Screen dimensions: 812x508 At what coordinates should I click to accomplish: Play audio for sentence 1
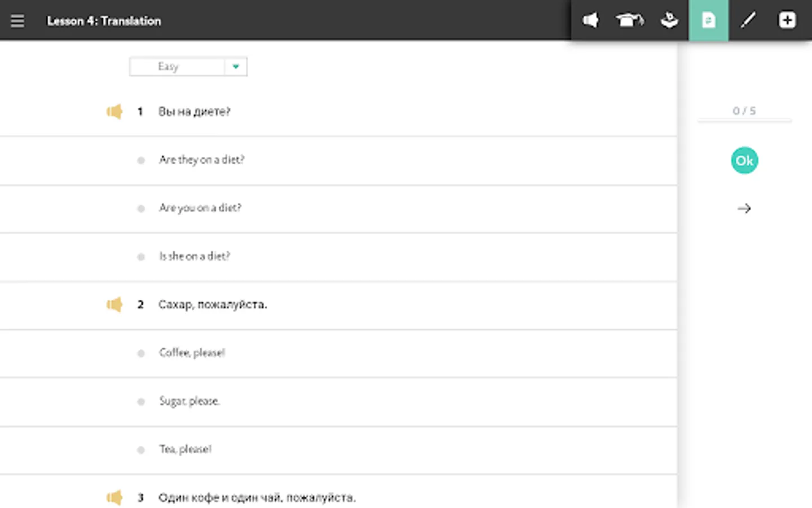pyautogui.click(x=114, y=112)
